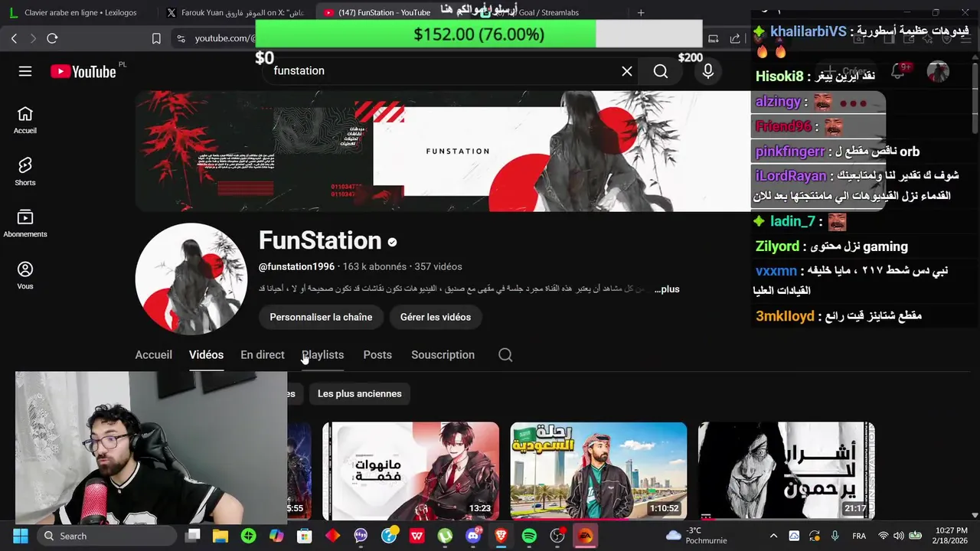Open the En direct channel tab
The image size is (980, 551).
click(x=263, y=354)
